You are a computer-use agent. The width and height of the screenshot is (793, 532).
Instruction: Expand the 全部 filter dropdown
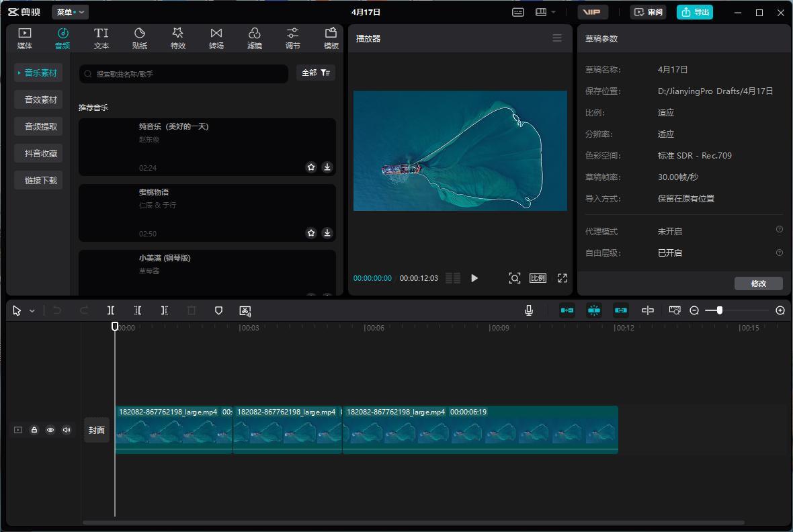pos(315,73)
